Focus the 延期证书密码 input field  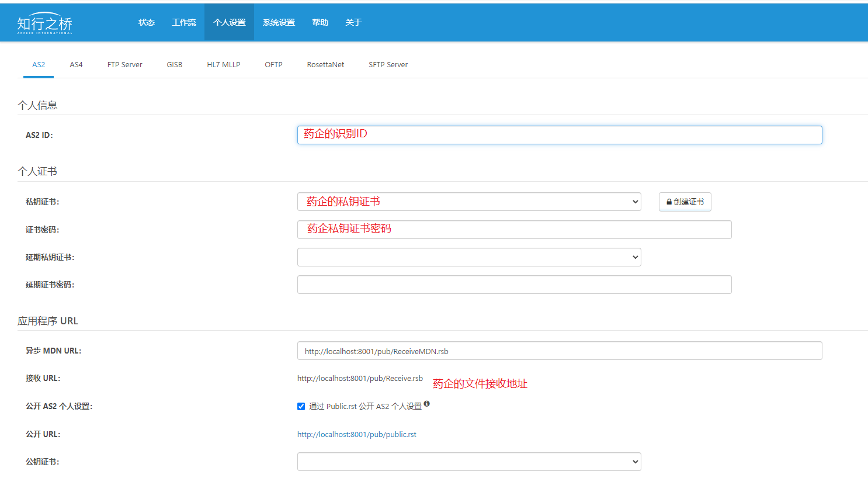pyautogui.click(x=515, y=285)
